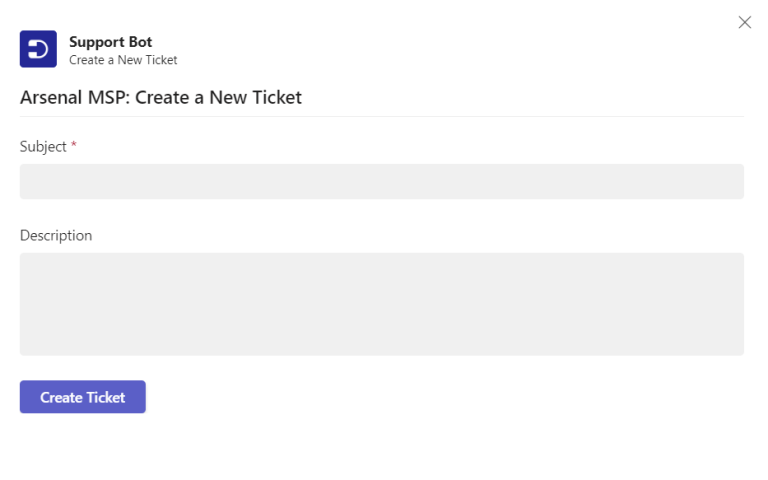Screen dimensions: 768x480
Task: Click the divider line below the heading
Action: pyautogui.click(x=381, y=116)
